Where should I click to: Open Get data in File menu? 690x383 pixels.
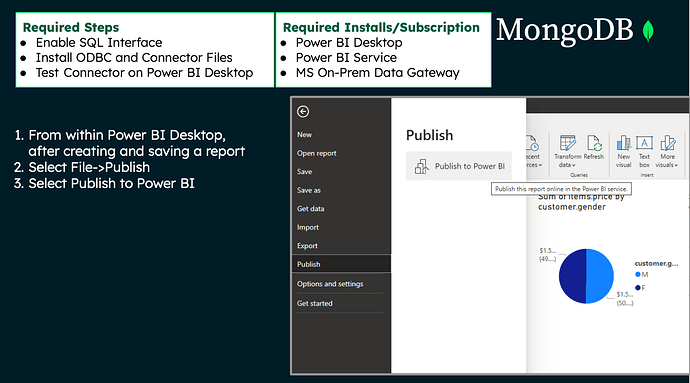[310, 209]
